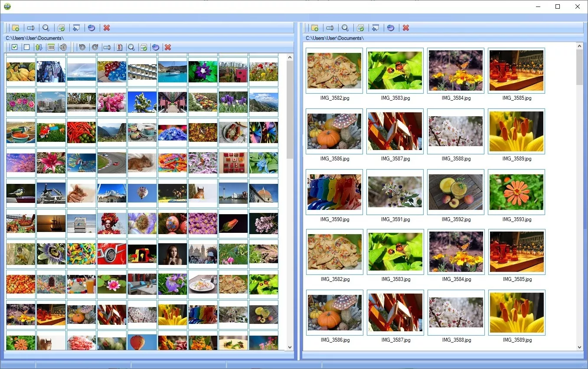This screenshot has width=588, height=369.
Task: Open the rename tool icon, second toolbar
Action: (x=107, y=47)
